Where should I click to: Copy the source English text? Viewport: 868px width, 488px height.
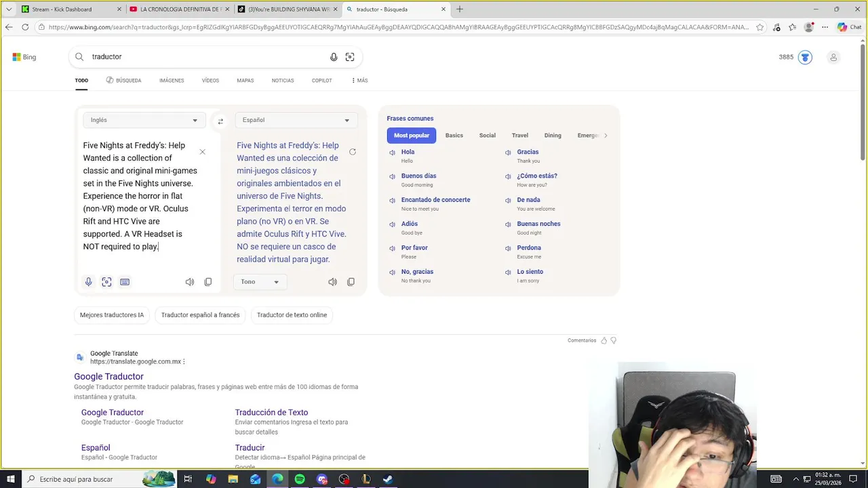pyautogui.click(x=208, y=282)
